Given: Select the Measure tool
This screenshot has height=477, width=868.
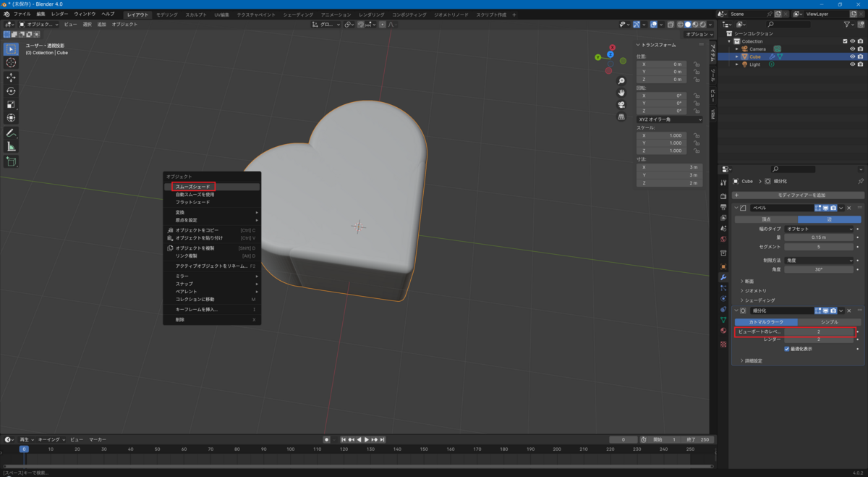Looking at the screenshot, I should pos(11,147).
